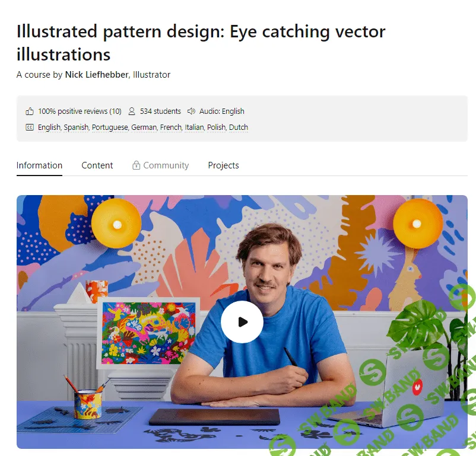
Task: Click the lock icon beside Community
Action: coord(136,165)
